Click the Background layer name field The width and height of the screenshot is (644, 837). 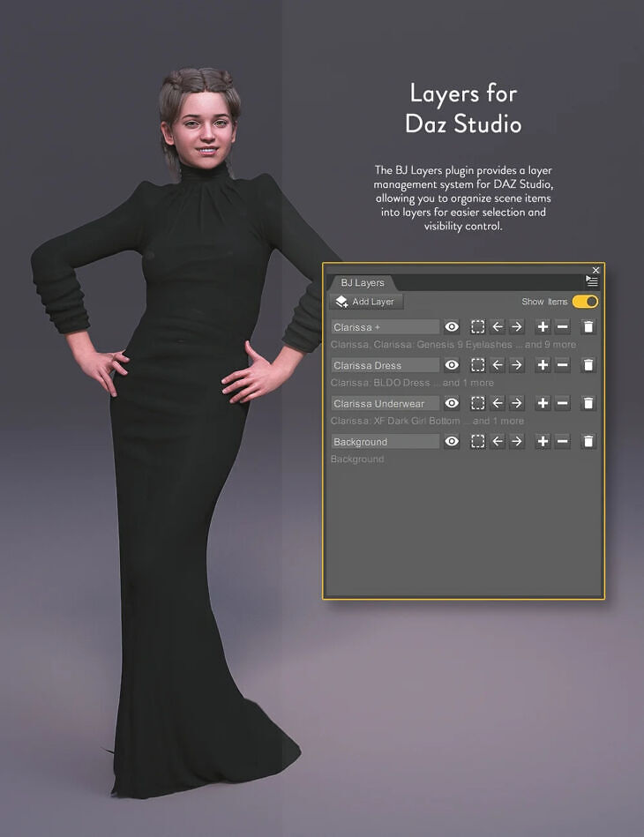coord(385,442)
